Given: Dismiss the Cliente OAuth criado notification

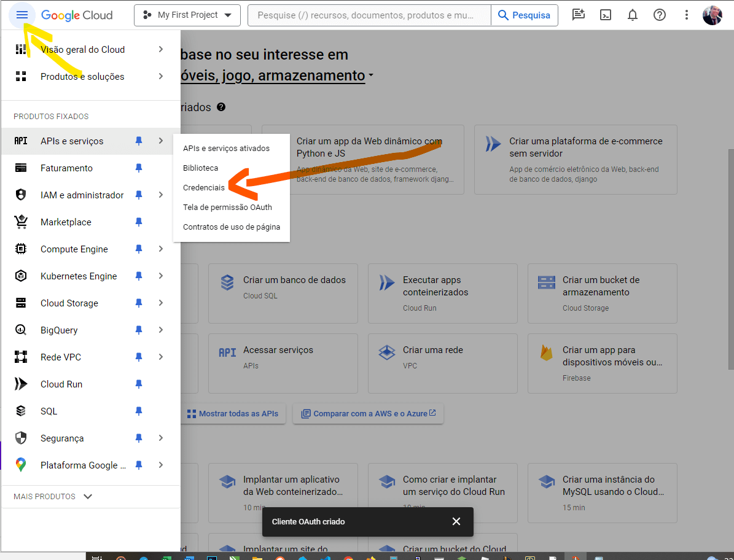Looking at the screenshot, I should tap(456, 522).
